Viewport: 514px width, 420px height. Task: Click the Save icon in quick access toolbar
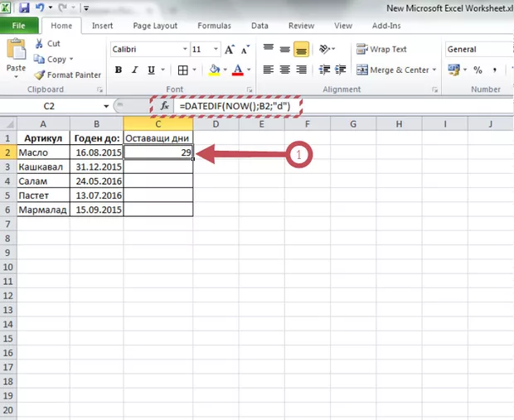[x=22, y=7]
